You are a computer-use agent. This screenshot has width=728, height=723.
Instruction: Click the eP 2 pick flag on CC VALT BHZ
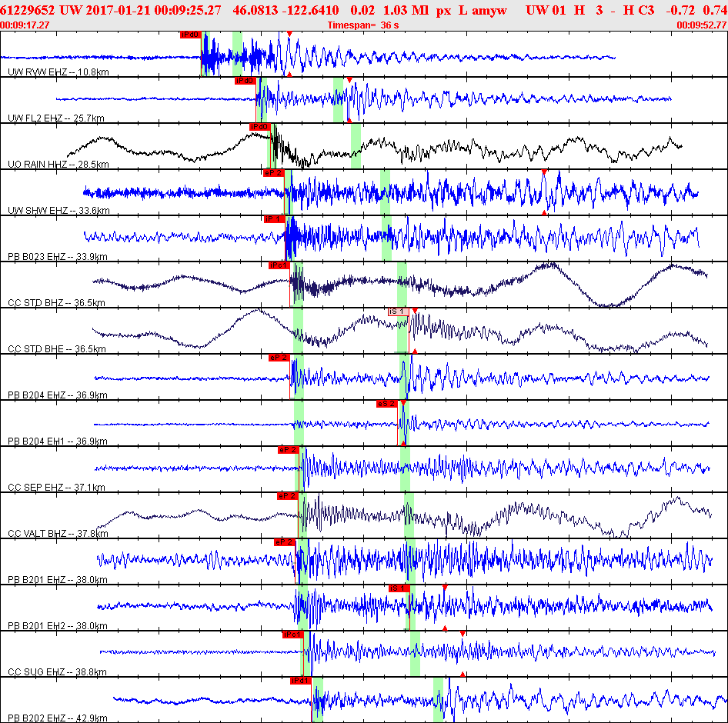(287, 496)
